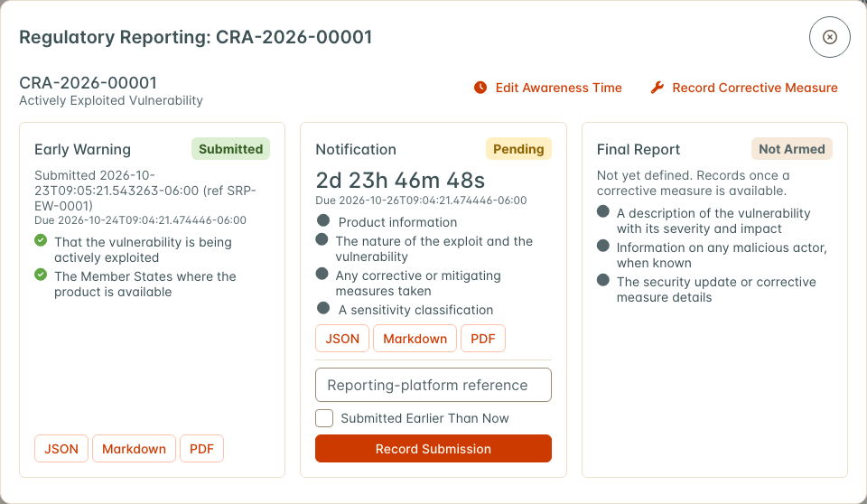The width and height of the screenshot is (867, 504).
Task: Download Early Warning as Markdown
Action: click(x=134, y=449)
